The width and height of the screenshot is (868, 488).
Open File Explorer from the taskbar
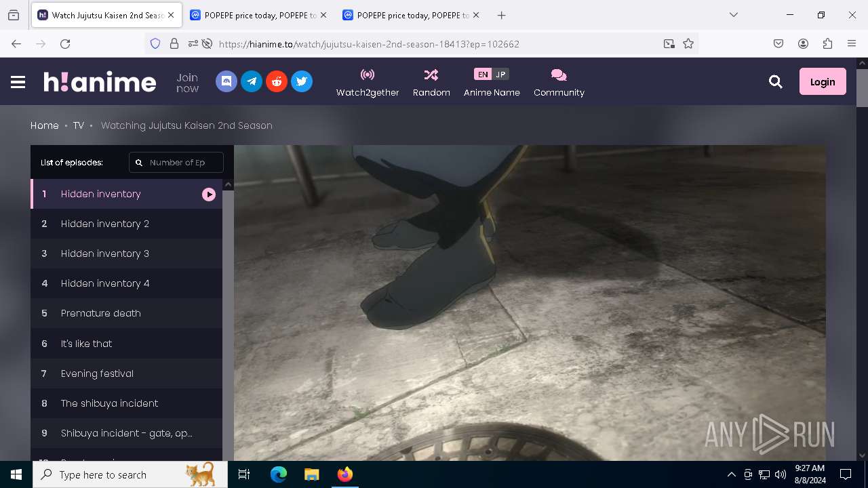click(x=311, y=474)
